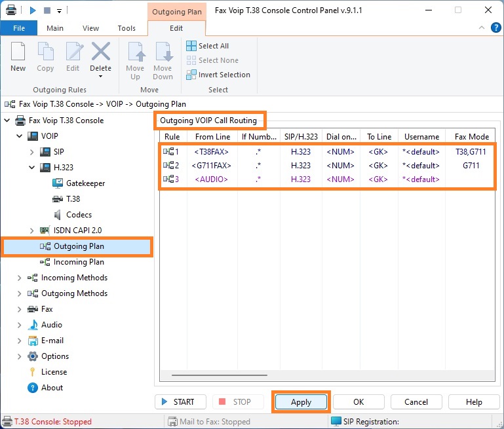Click the OK button
This screenshot has width=504, height=429.
point(359,402)
